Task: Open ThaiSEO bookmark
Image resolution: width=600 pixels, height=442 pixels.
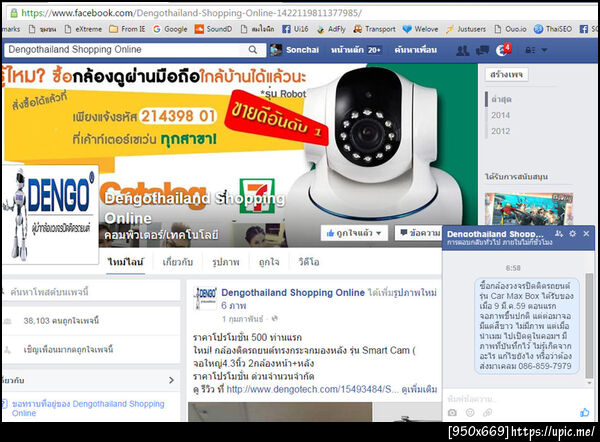Action: tap(553, 29)
